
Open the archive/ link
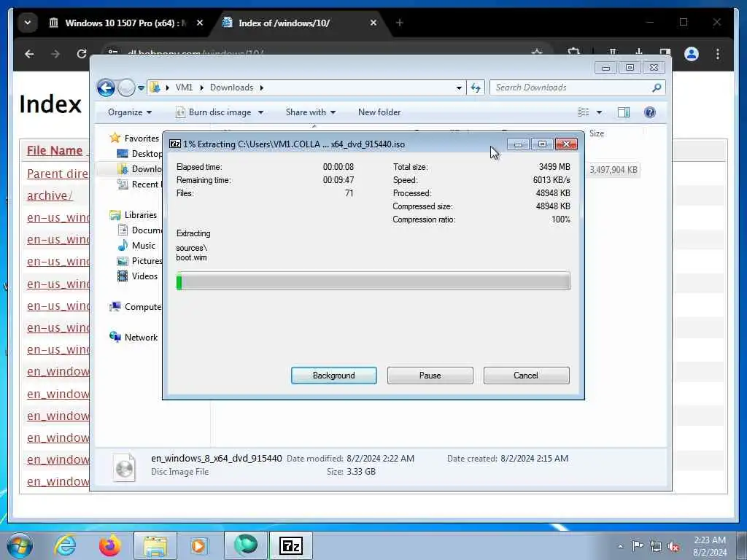click(x=50, y=195)
